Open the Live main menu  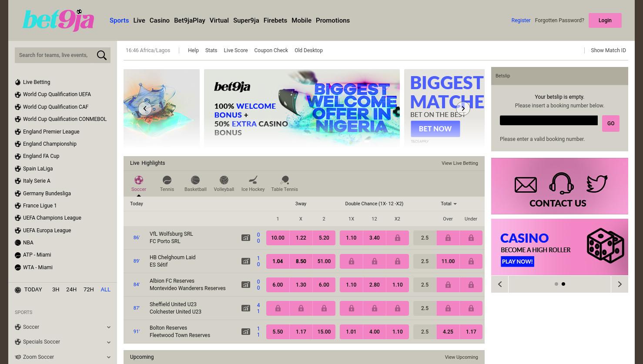click(x=139, y=20)
